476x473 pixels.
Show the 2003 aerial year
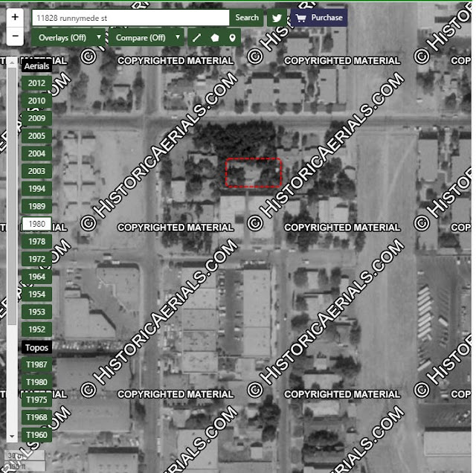pos(36,171)
